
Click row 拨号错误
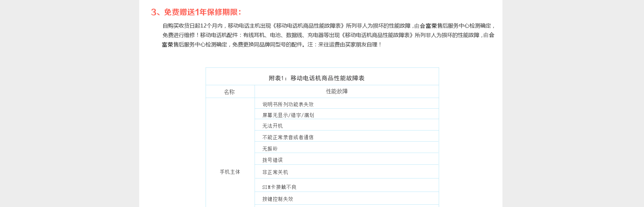pos(346,159)
